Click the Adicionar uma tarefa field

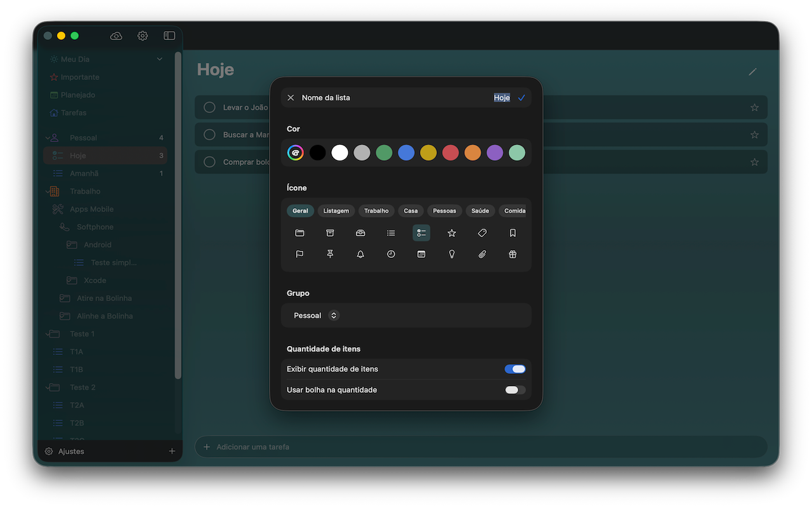[481, 447]
